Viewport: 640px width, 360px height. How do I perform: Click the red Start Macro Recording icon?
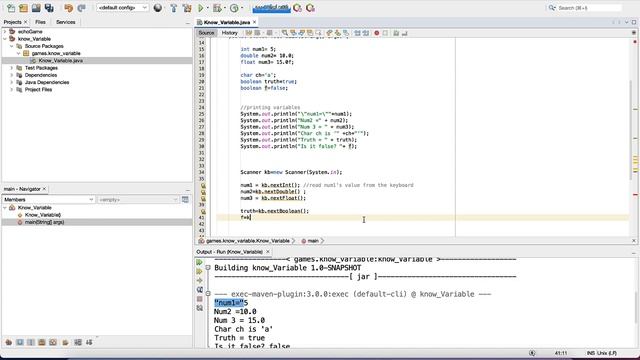click(377, 33)
